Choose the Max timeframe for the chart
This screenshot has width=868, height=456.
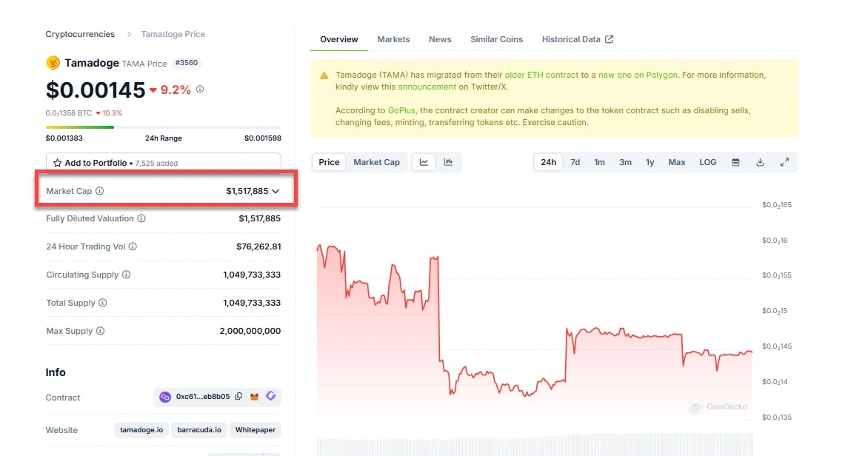coord(676,162)
